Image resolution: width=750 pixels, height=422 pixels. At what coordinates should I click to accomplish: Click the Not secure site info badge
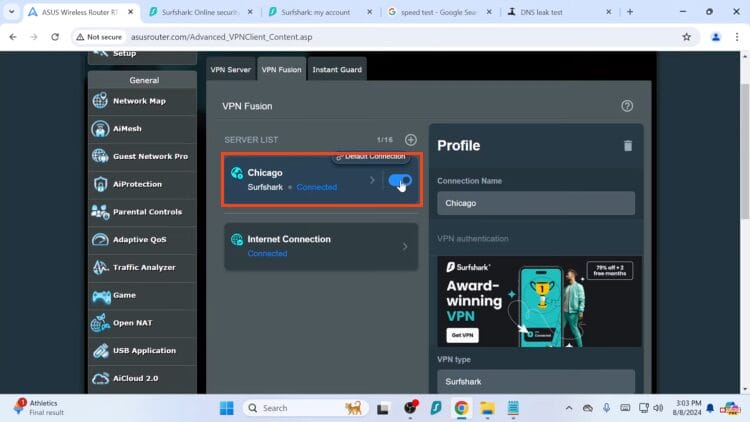click(x=99, y=37)
